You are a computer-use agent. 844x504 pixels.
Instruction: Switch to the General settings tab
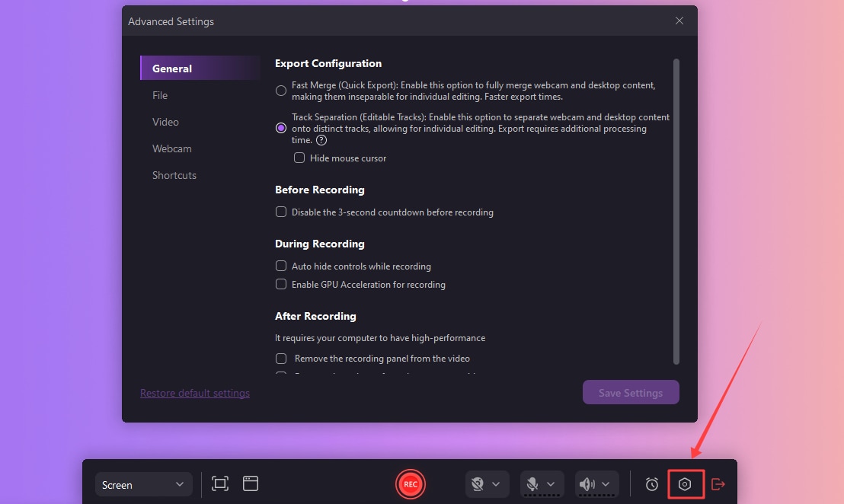tap(200, 69)
